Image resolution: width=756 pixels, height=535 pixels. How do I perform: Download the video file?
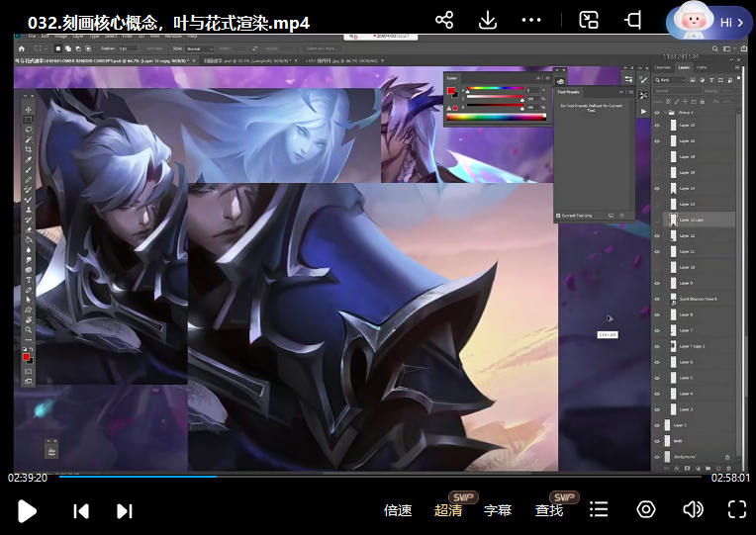point(487,20)
